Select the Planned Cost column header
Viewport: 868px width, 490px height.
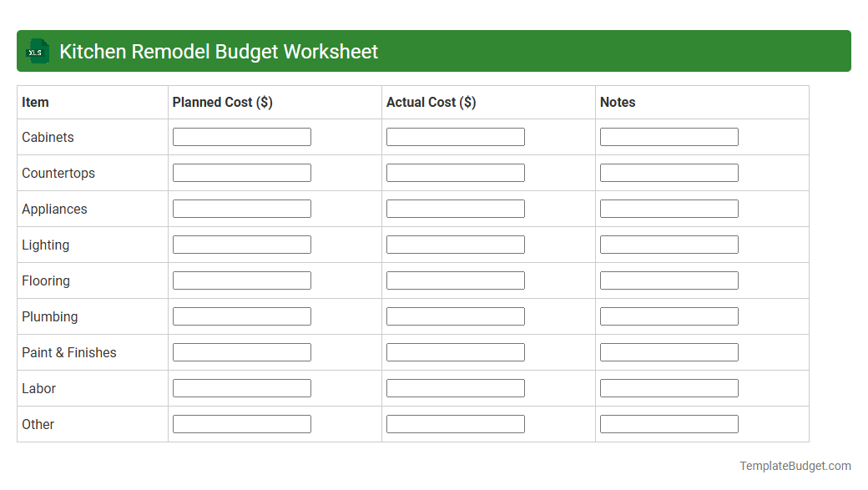point(222,102)
